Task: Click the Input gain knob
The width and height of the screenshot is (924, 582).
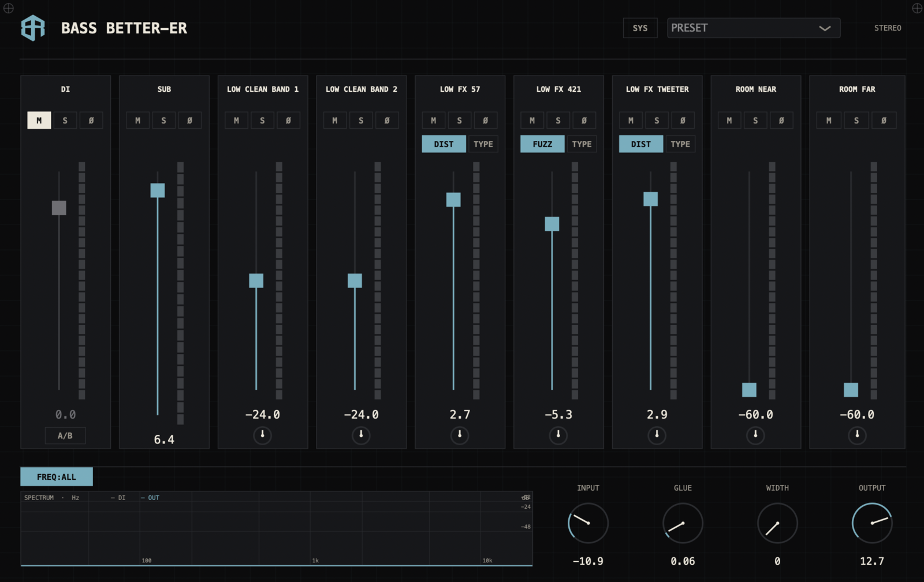Action: coord(588,523)
